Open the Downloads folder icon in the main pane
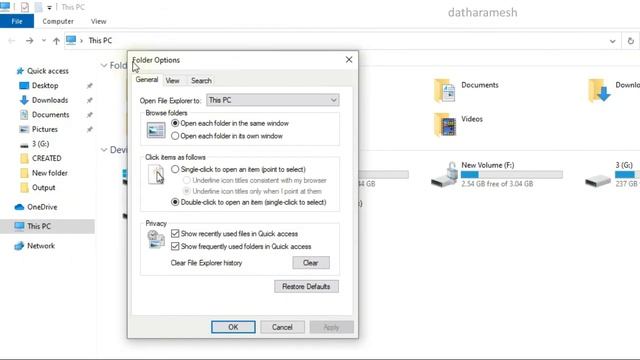Image resolution: width=640 pixels, height=360 pixels. [599, 90]
